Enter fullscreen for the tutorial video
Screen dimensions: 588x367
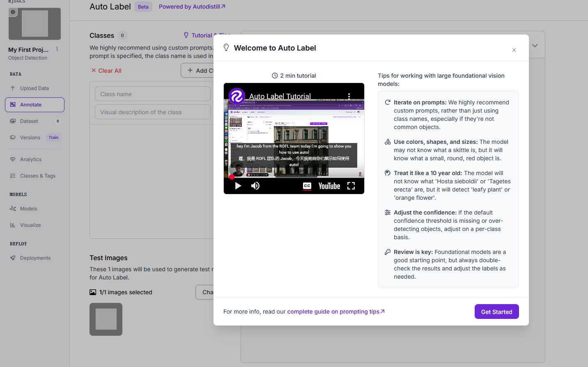coord(351,186)
